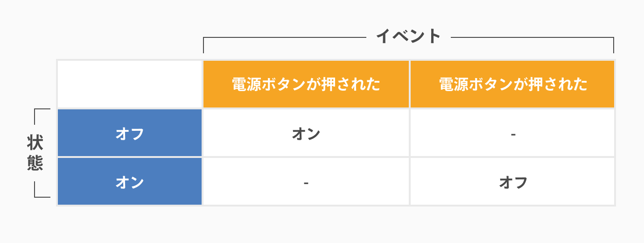The width and height of the screenshot is (644, 243).
Task: Select the first orange 電源ボタンが押された header
Action: click(x=306, y=84)
